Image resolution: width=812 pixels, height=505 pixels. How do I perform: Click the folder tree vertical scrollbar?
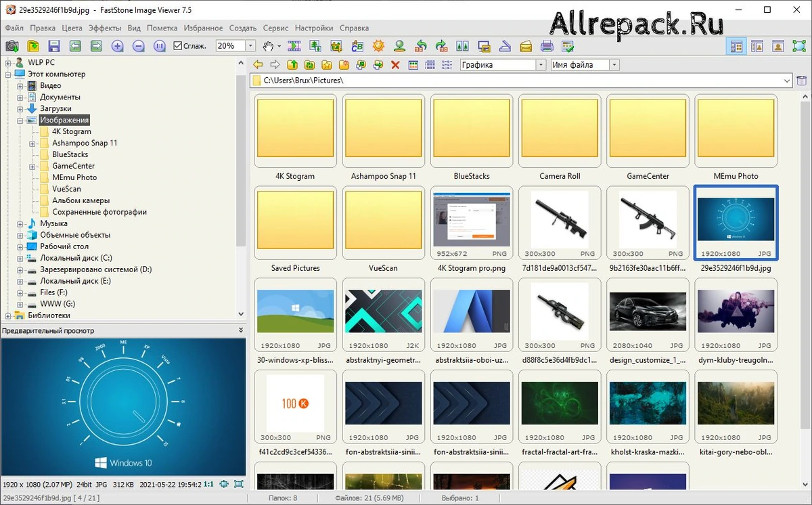click(241, 190)
